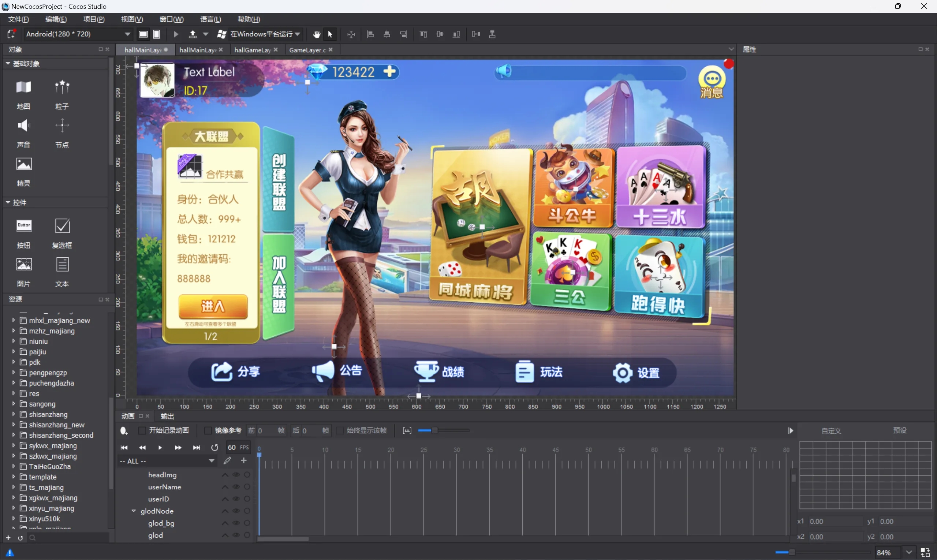
Task: Open the 窗口(W) menu
Action: coord(171,19)
